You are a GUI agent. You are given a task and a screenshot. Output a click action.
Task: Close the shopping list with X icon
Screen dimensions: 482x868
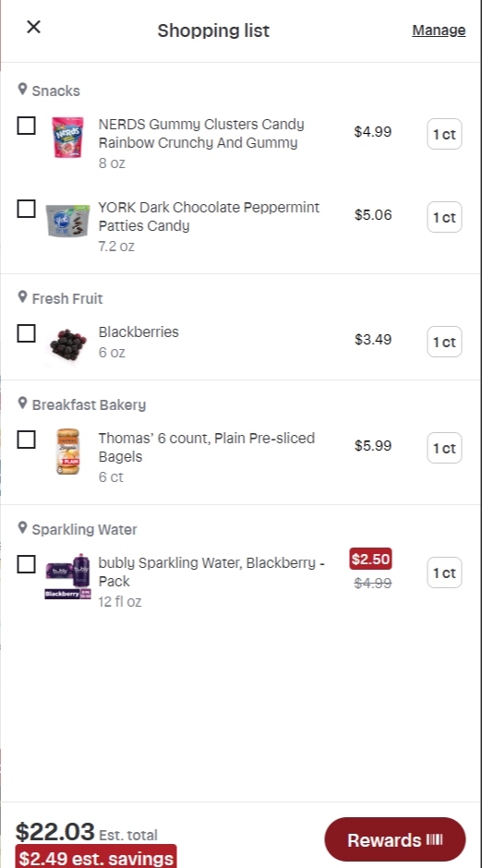point(34,27)
